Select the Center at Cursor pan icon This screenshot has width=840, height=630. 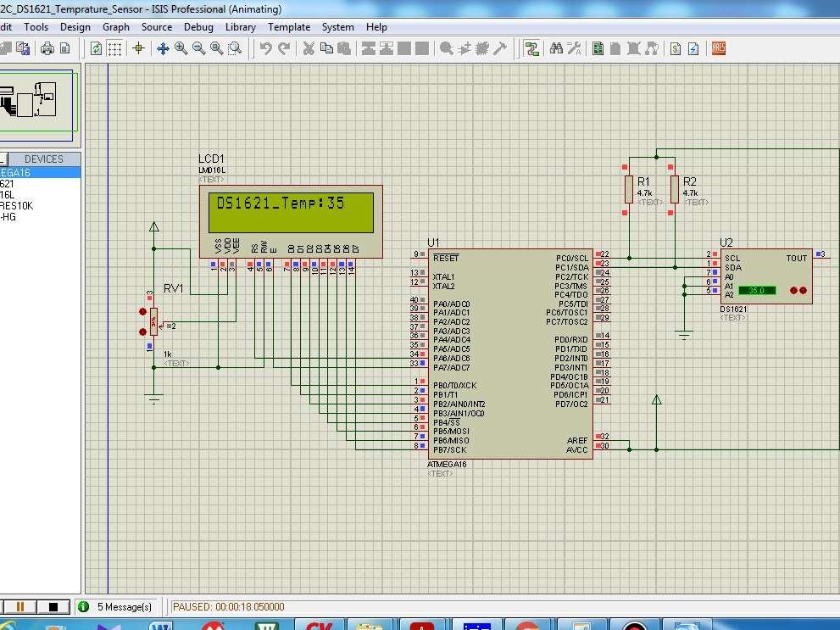click(163, 48)
